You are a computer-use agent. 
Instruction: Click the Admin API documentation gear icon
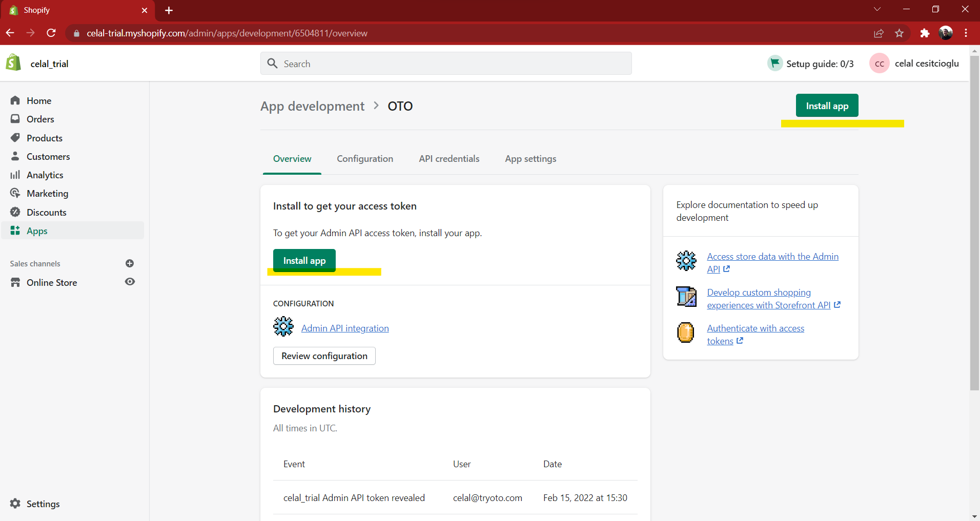[686, 261]
